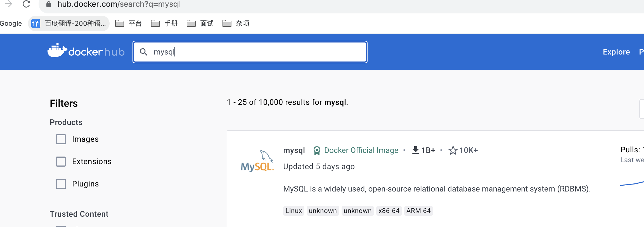Open the Explore menu item
Image resolution: width=644 pixels, height=227 pixels.
pos(616,52)
